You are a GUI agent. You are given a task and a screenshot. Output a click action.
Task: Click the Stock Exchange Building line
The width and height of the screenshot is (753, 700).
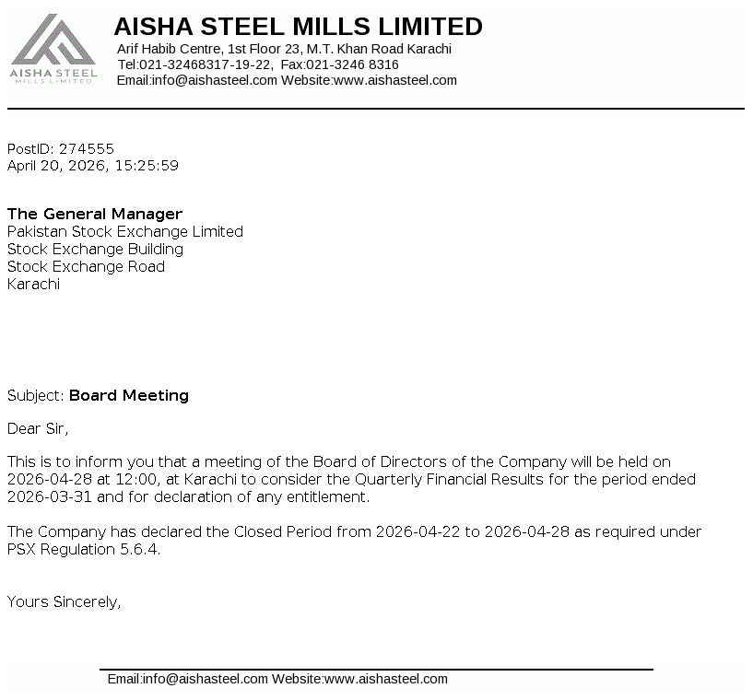click(x=96, y=249)
